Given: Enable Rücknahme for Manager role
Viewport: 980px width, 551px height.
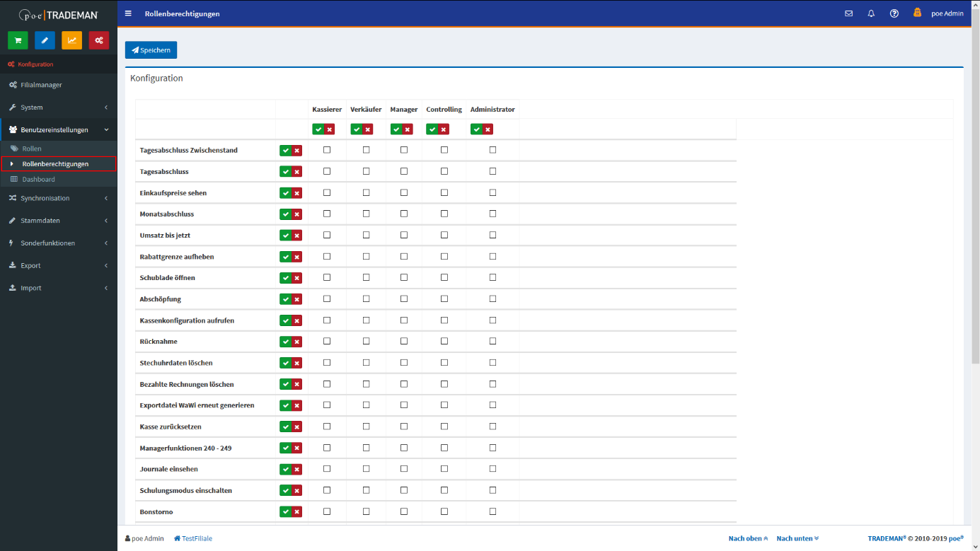Looking at the screenshot, I should click(x=404, y=342).
